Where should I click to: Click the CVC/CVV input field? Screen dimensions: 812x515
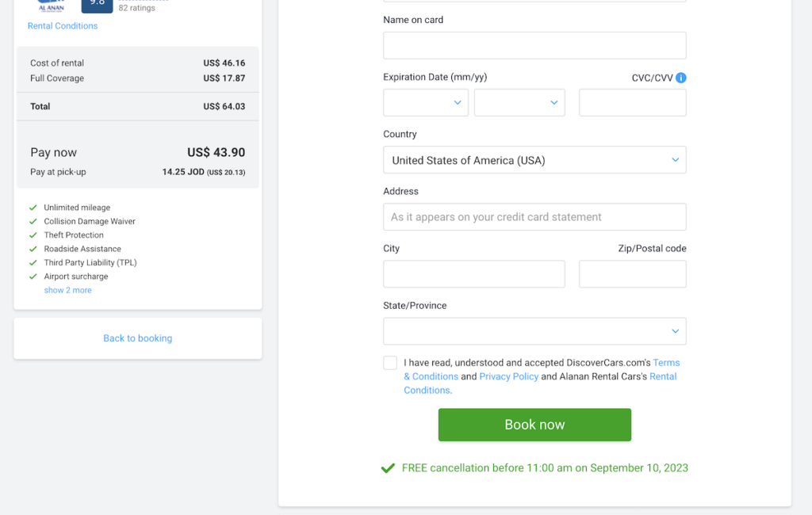click(x=632, y=102)
